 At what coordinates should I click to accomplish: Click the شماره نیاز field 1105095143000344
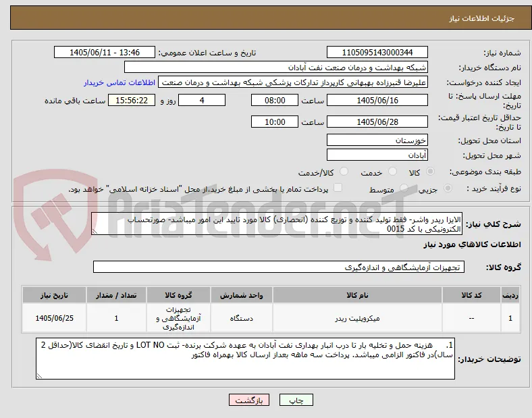tap(377, 52)
